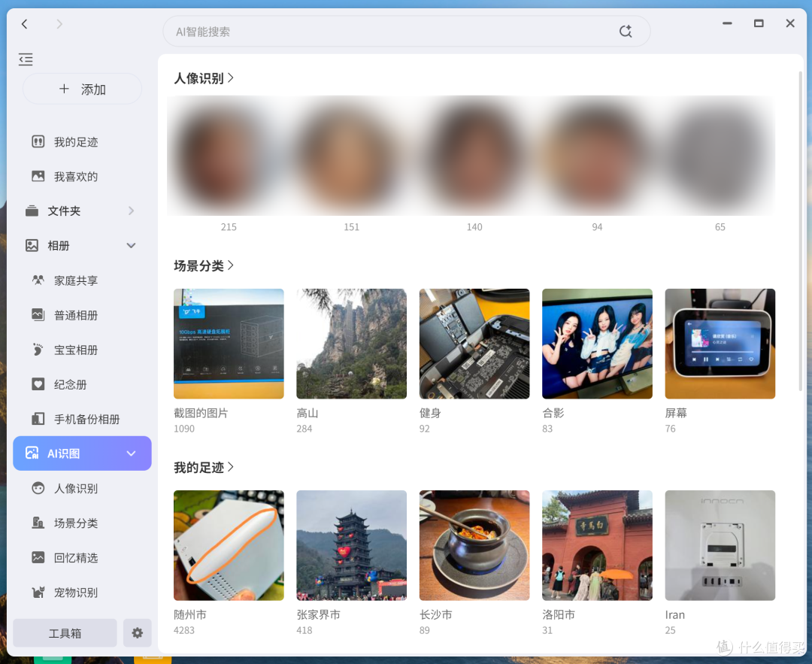Maximize the window
Viewport: 812px width, 664px height.
pos(759,23)
